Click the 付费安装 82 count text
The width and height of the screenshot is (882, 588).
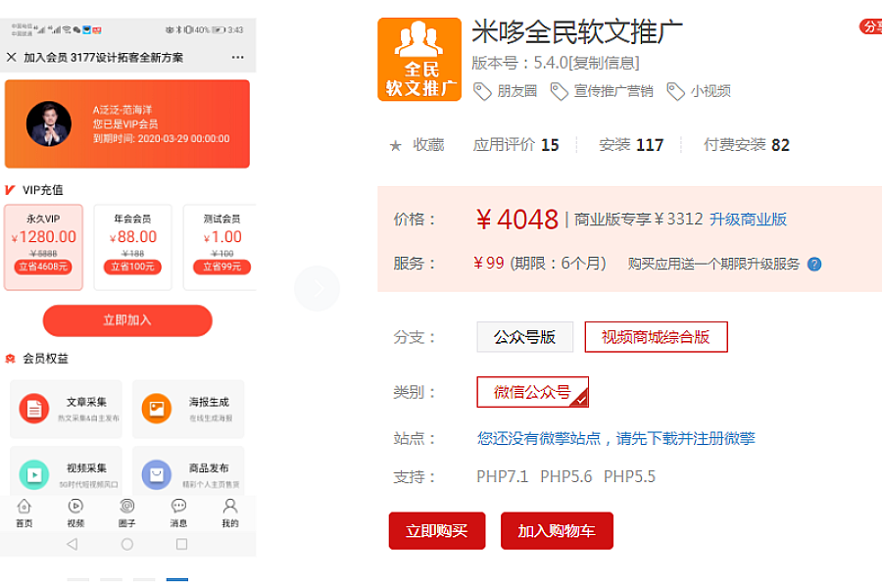click(x=747, y=145)
